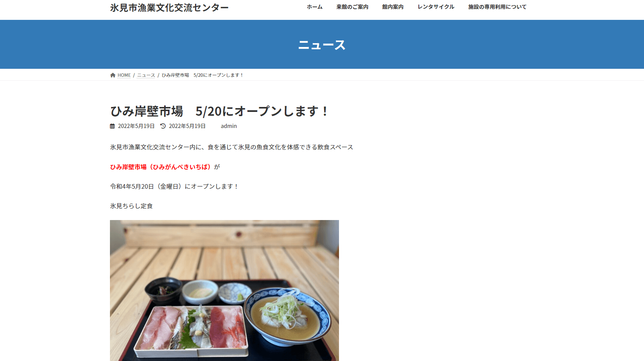Click the red ひみ岸壁市場 text

[161, 167]
